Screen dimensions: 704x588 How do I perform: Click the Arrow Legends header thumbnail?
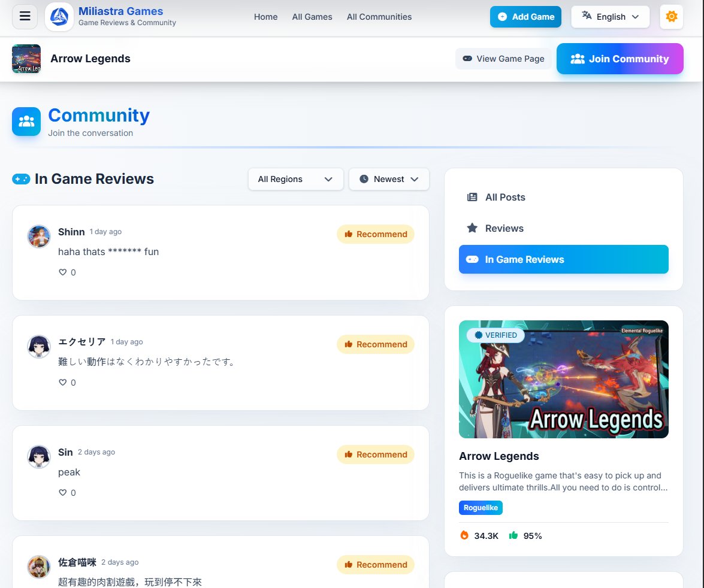(x=26, y=59)
